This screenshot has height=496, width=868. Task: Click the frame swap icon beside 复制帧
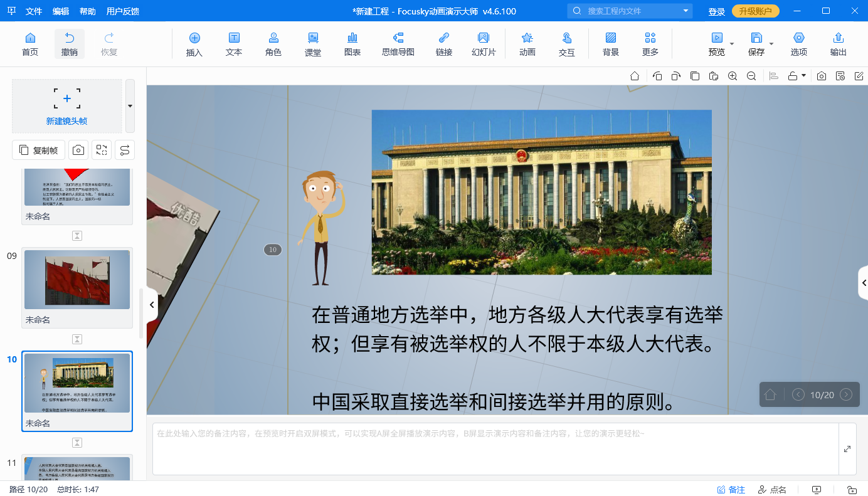point(102,150)
